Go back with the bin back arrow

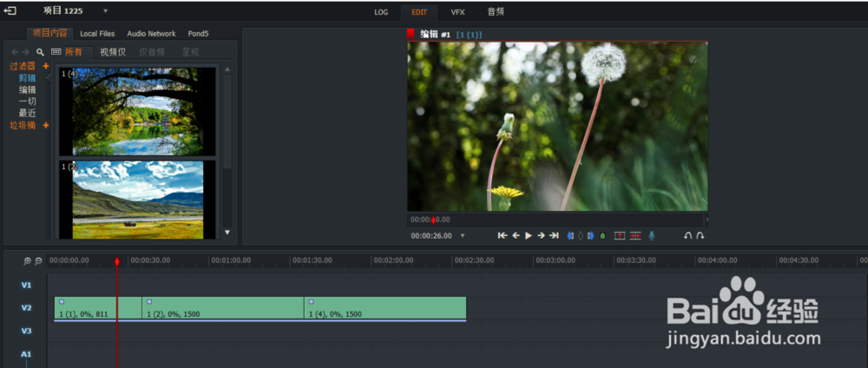tap(15, 52)
